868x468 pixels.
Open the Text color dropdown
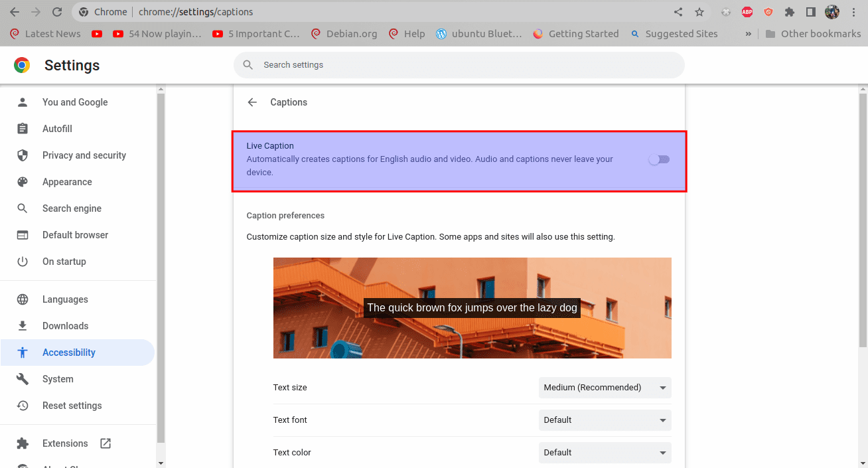[x=605, y=453]
